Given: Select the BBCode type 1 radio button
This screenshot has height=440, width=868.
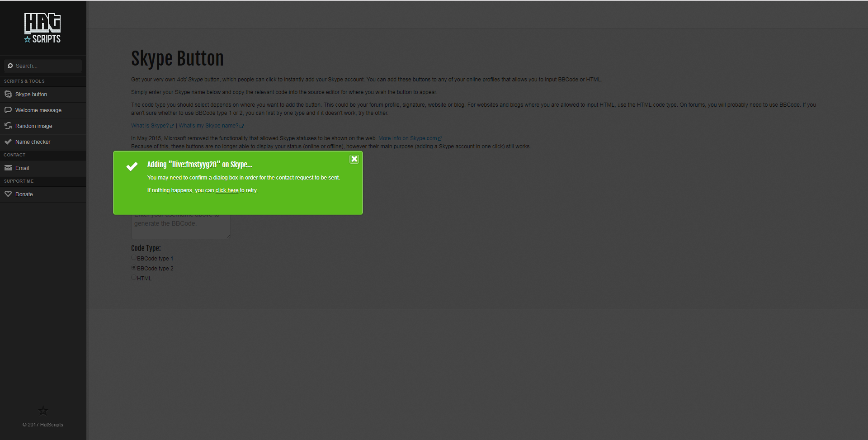Looking at the screenshot, I should click(134, 258).
